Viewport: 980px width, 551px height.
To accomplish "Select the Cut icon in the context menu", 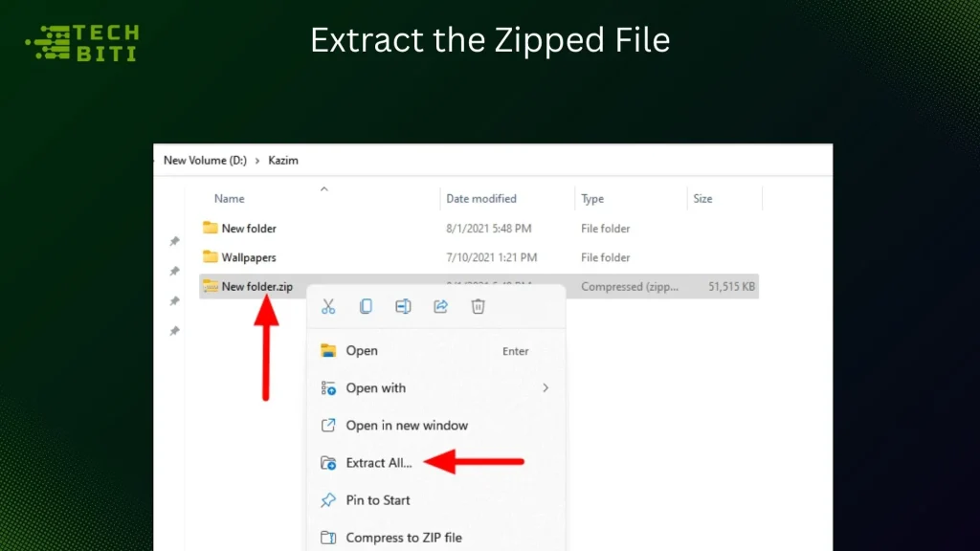I will pos(328,306).
